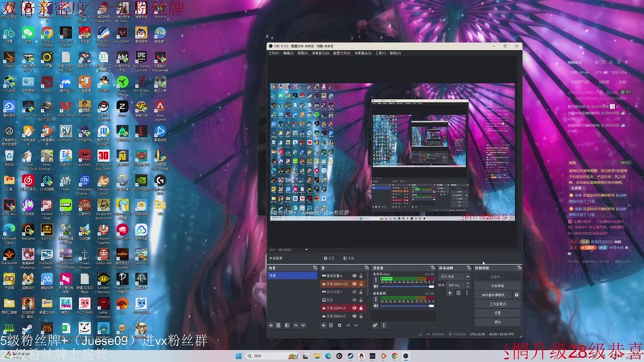This screenshot has width=644, height=362.
Task: Open desktop audio channel options dots
Action: pyautogui.click(x=376, y=299)
